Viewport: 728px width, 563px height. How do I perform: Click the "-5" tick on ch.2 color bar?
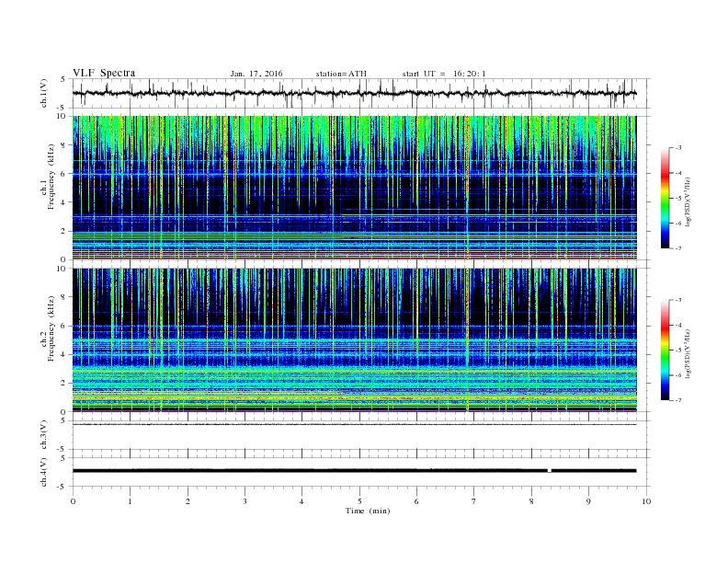tap(678, 350)
